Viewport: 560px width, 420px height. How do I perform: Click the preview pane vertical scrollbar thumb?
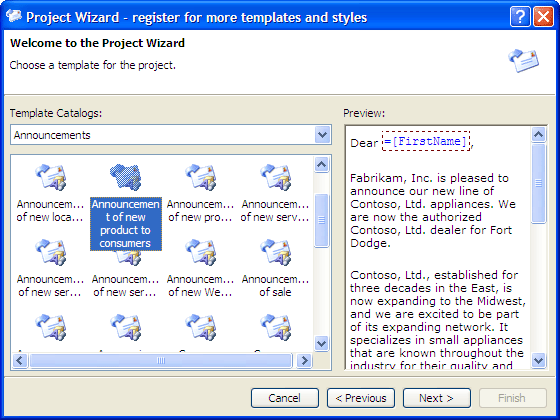pos(538,183)
